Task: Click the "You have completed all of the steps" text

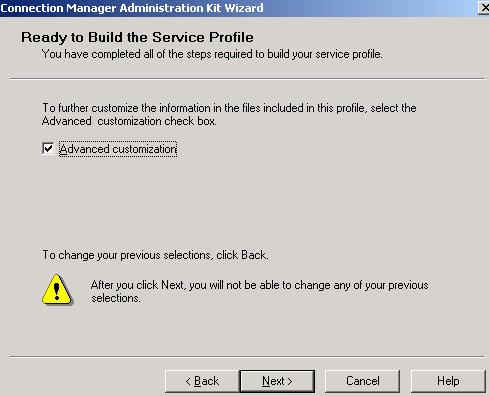Action: [x=212, y=54]
